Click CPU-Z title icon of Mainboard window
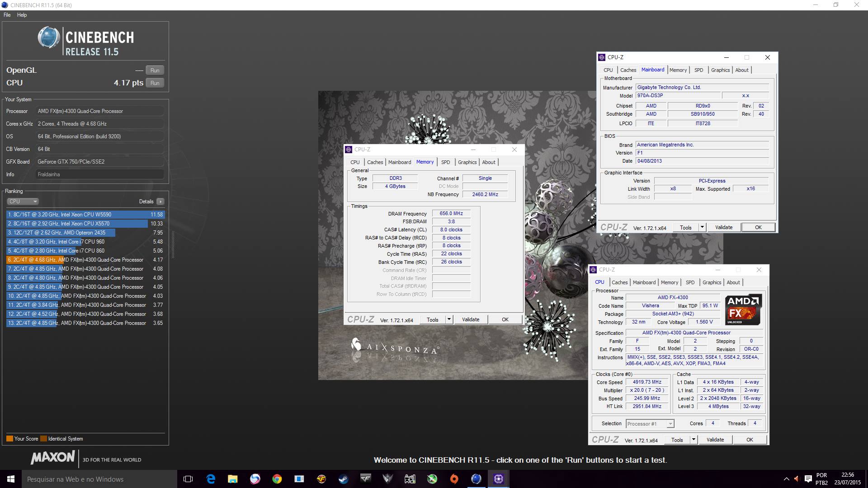 click(x=602, y=57)
